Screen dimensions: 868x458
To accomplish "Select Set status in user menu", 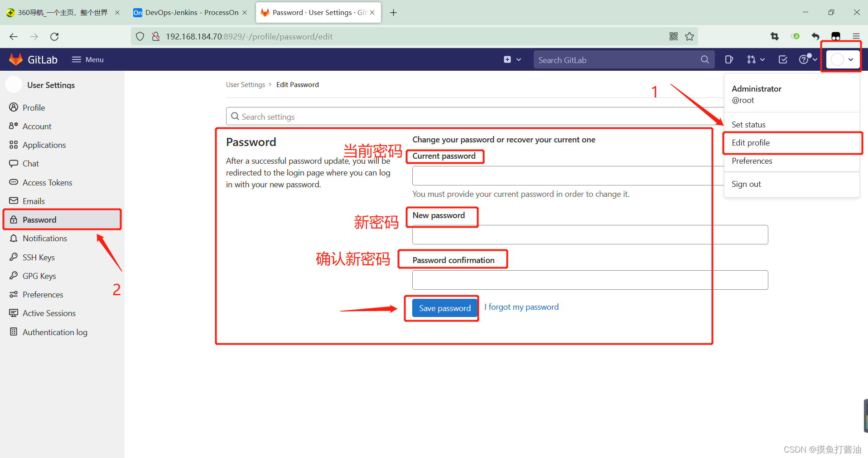I will tap(791, 124).
